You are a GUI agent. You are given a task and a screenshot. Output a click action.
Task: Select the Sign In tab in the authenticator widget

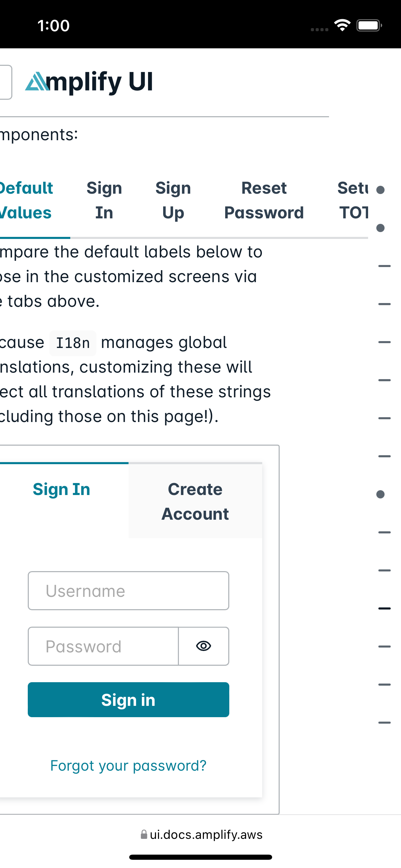click(61, 489)
